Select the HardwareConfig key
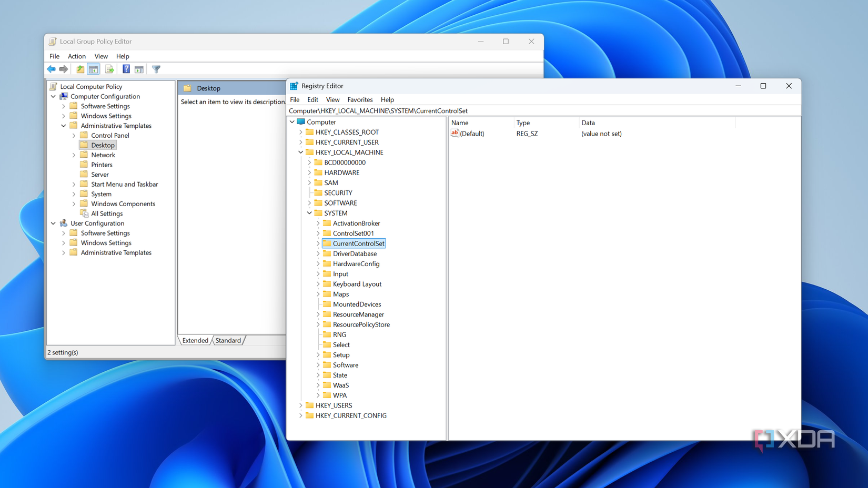Image resolution: width=868 pixels, height=488 pixels. [x=356, y=264]
